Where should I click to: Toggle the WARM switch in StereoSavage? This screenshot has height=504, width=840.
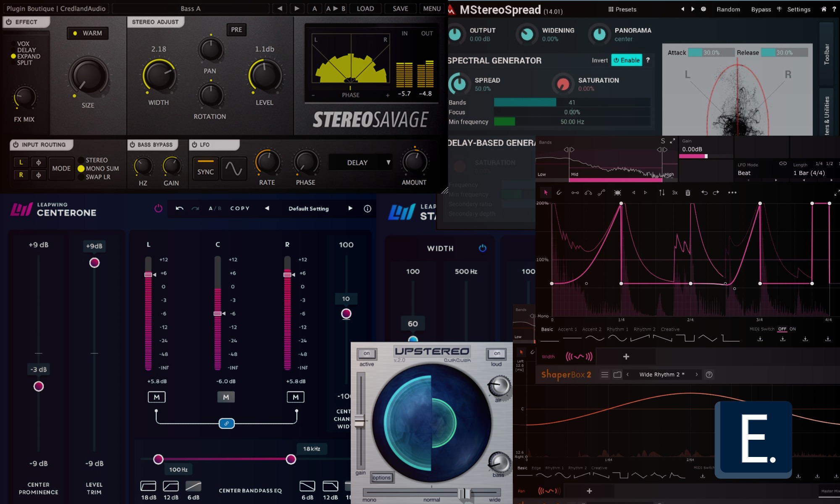(x=88, y=33)
